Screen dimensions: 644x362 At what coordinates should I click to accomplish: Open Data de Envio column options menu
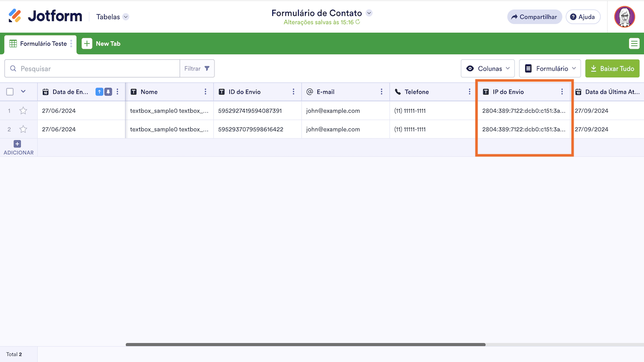click(x=118, y=92)
